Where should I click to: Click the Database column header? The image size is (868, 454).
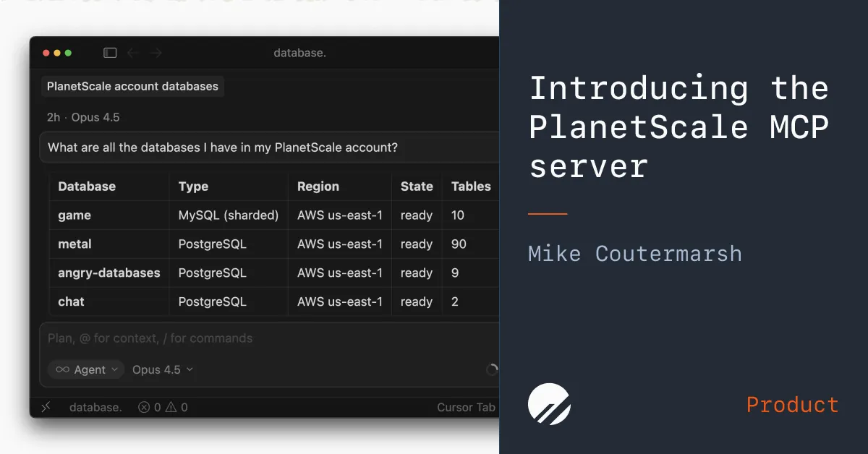(x=87, y=186)
